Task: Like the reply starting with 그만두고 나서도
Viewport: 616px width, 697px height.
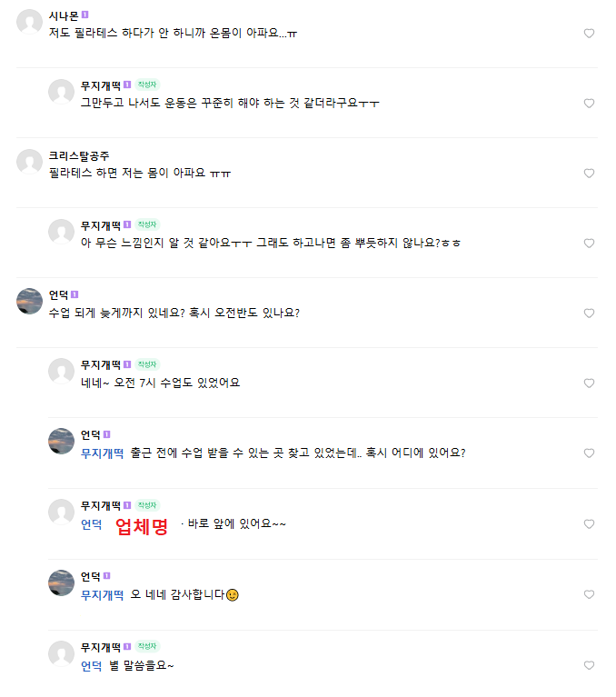Action: pyautogui.click(x=589, y=104)
